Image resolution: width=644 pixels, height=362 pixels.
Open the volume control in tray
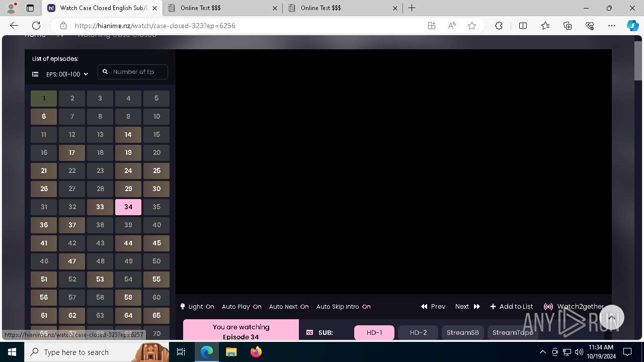(579, 352)
